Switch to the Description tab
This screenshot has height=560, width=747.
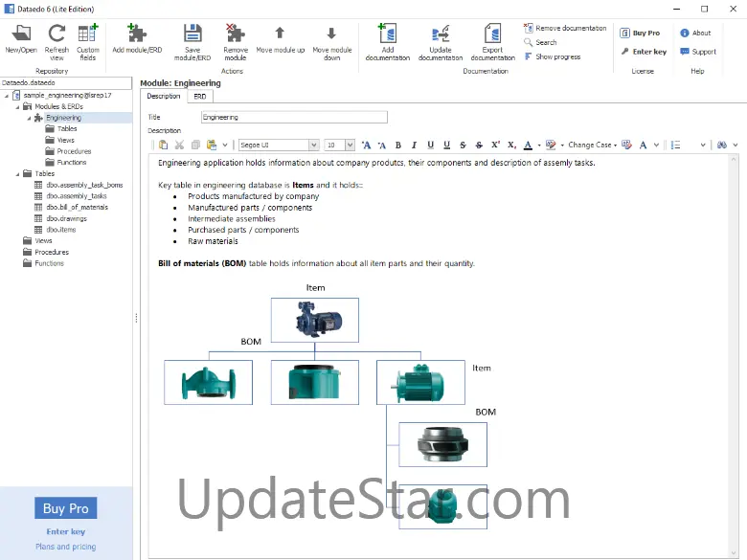pyautogui.click(x=164, y=96)
